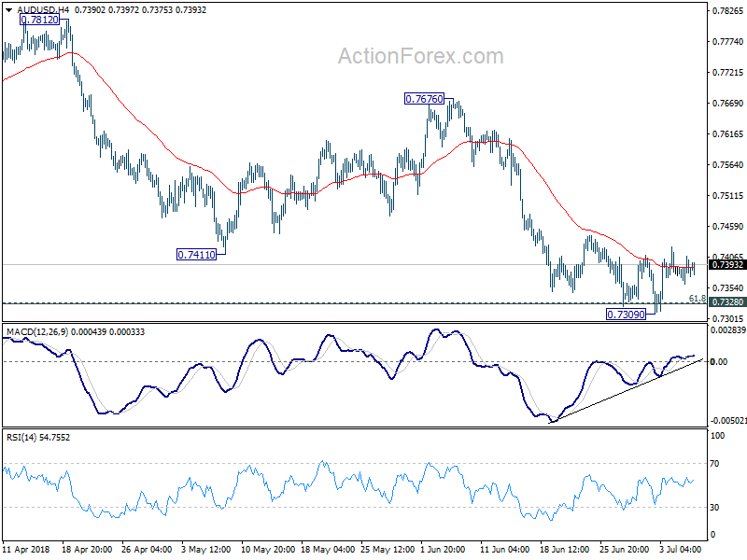Screen dimensions: 747x560
Task: Click the AUDUSD,H4 chart title text
Action: coord(42,9)
